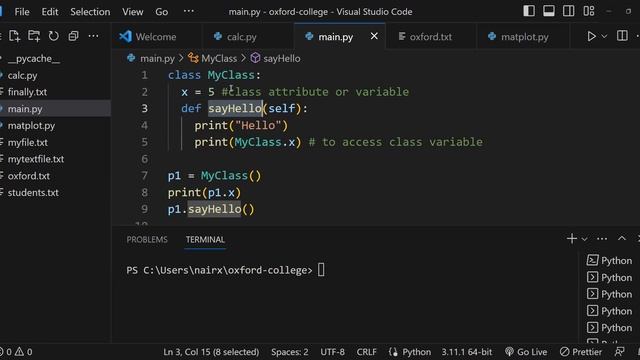The height and width of the screenshot is (360, 640).
Task: Open the Go menu
Action: pyautogui.click(x=162, y=12)
